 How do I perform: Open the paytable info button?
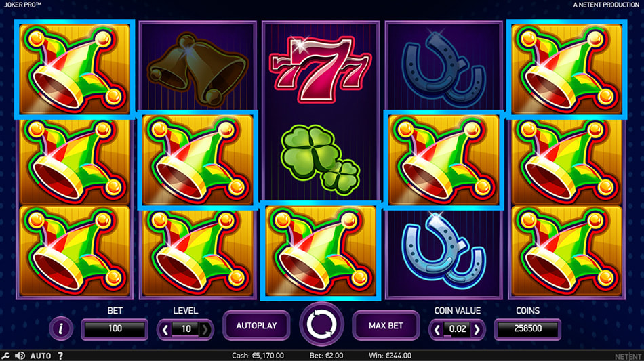[61, 328]
